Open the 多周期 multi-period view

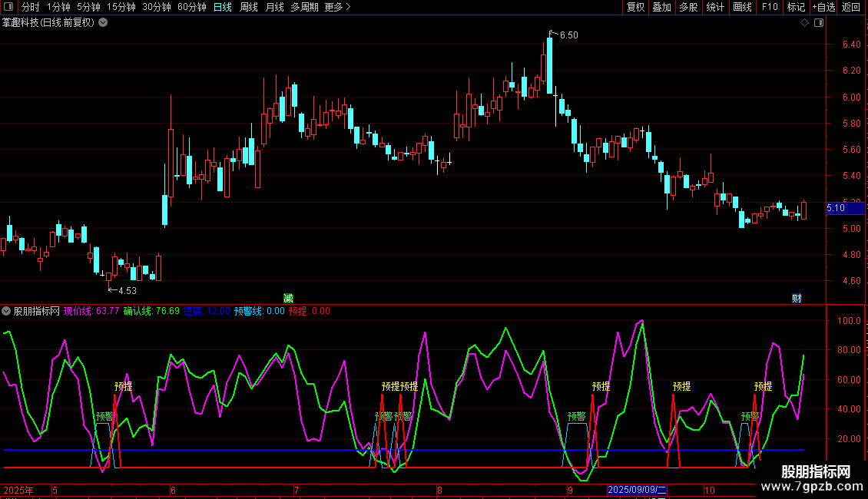pos(304,7)
